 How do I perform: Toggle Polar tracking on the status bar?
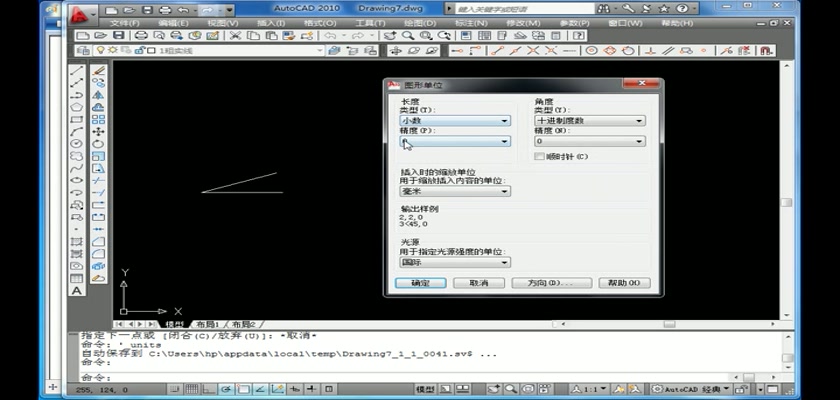[226, 389]
